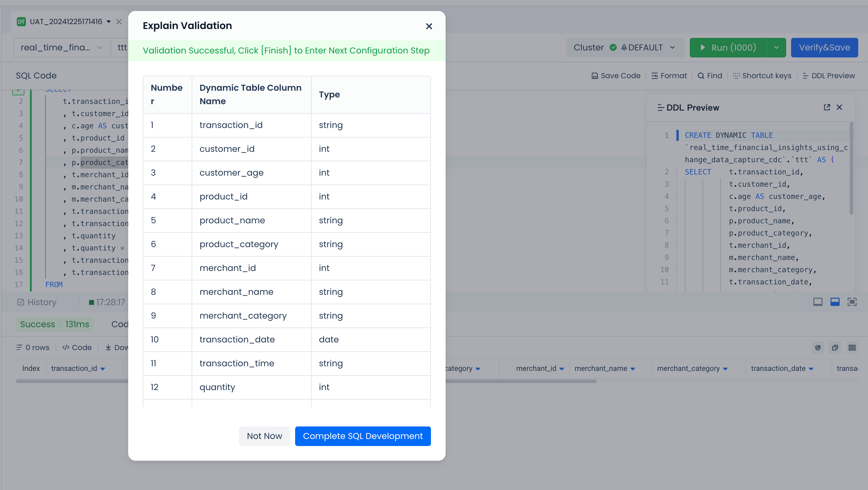Toggle DDL Preview from toolbar
Screen dimensions: 868x490
pos(829,76)
